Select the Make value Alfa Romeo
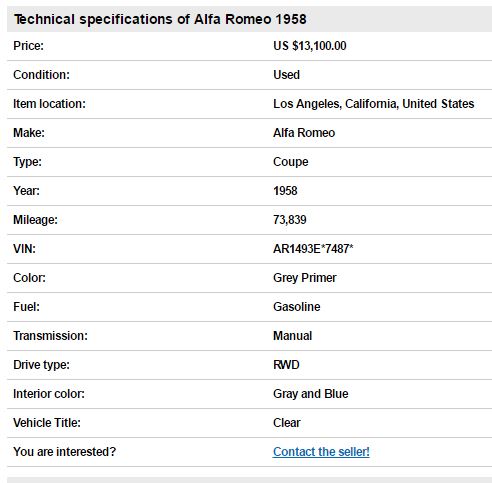The image size is (492, 483). pyautogui.click(x=304, y=133)
